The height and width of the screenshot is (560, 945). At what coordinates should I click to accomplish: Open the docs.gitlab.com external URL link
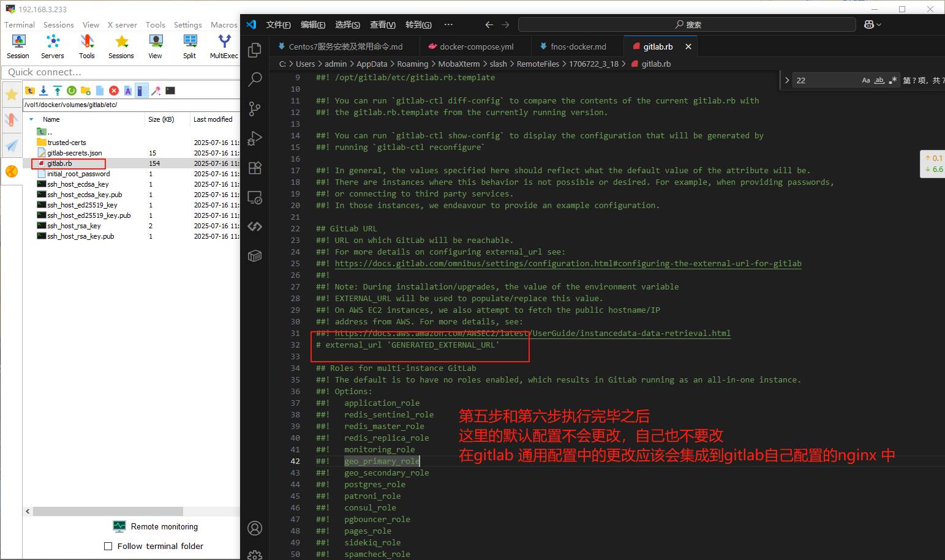[568, 264]
